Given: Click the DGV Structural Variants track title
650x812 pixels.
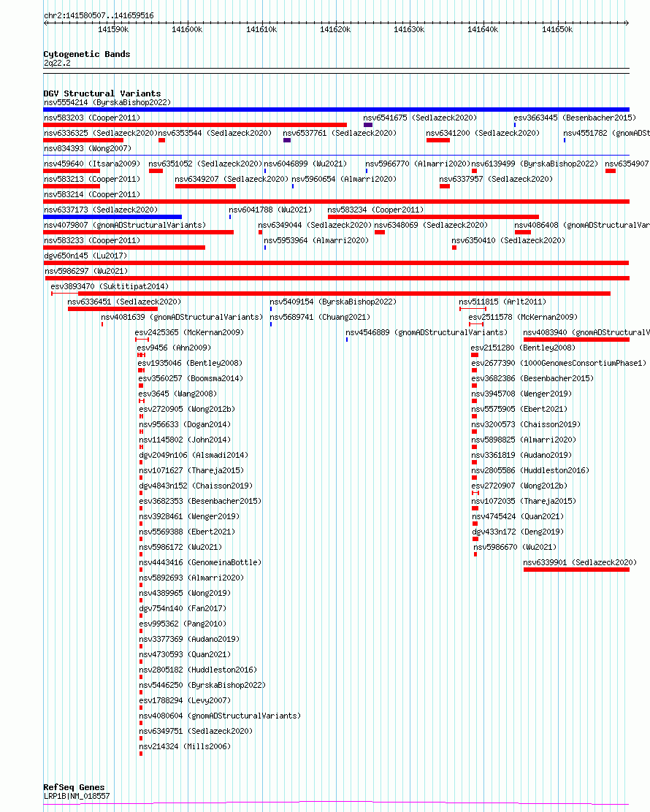Looking at the screenshot, I should pyautogui.click(x=102, y=93).
